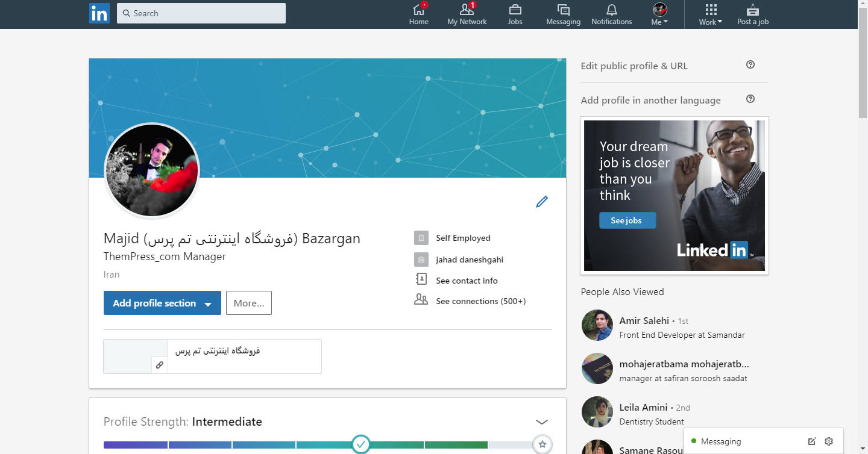Open jahad daneshgahi education link
868x454 pixels.
[470, 260]
